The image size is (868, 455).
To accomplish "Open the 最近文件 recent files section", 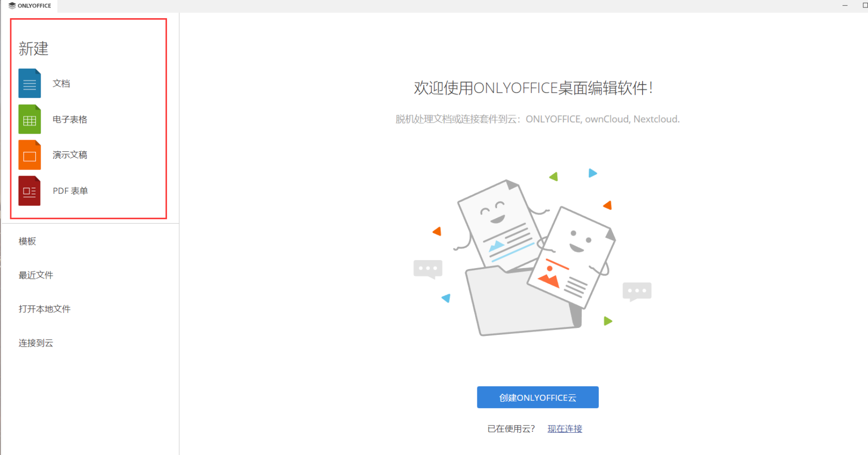I will coord(36,275).
